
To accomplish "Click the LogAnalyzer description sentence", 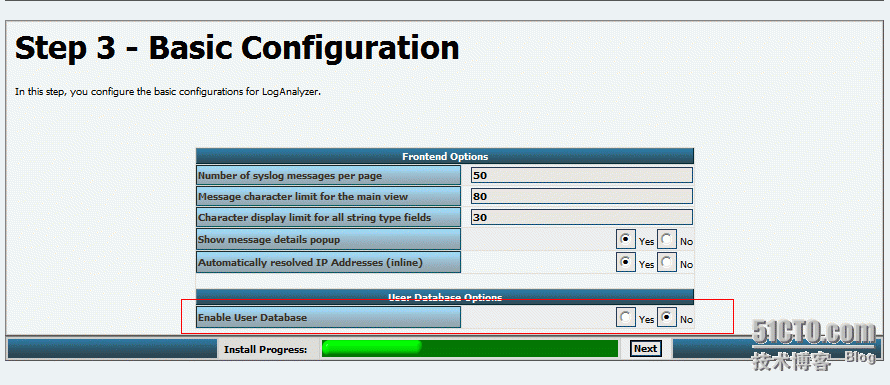I will point(168,91).
